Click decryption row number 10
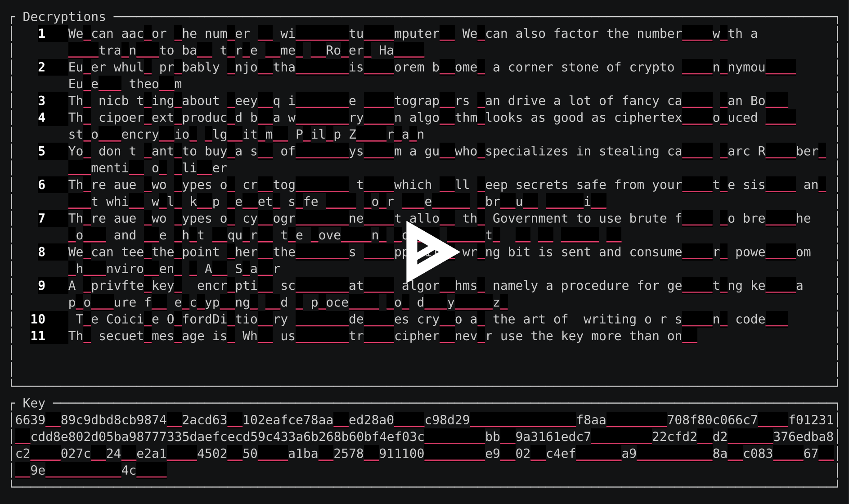This screenshot has height=504, width=849. pyautogui.click(x=38, y=319)
